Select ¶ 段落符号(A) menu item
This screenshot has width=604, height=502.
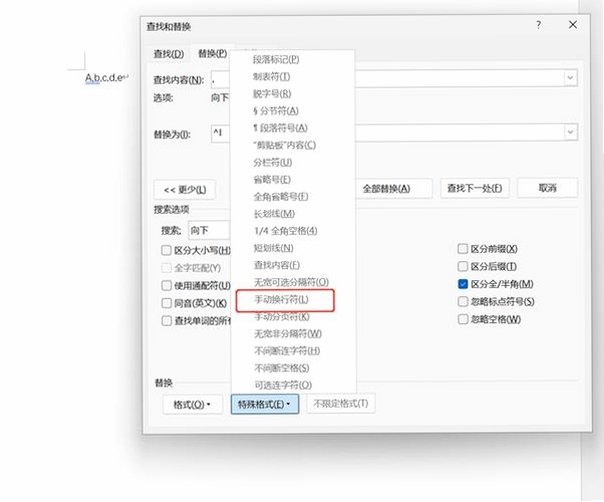(293, 128)
